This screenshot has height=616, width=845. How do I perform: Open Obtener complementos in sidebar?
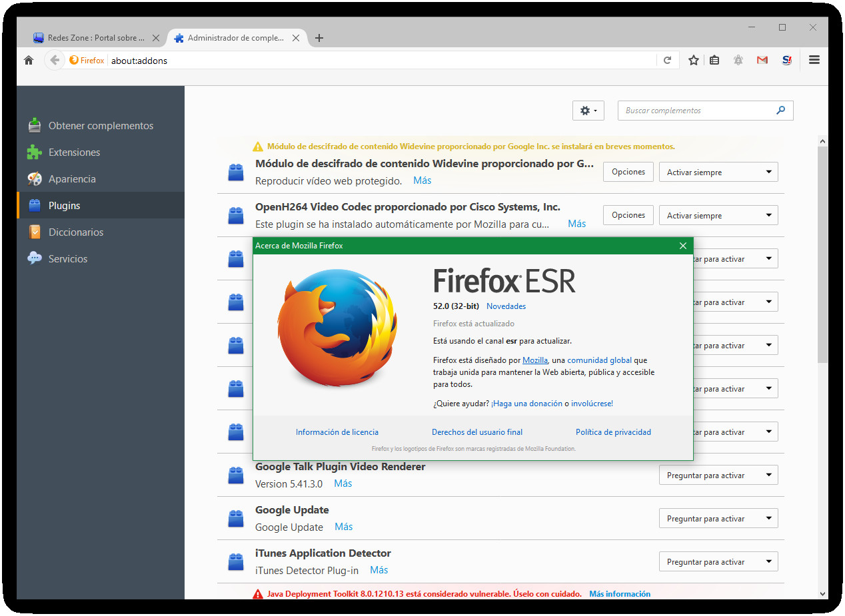point(101,125)
